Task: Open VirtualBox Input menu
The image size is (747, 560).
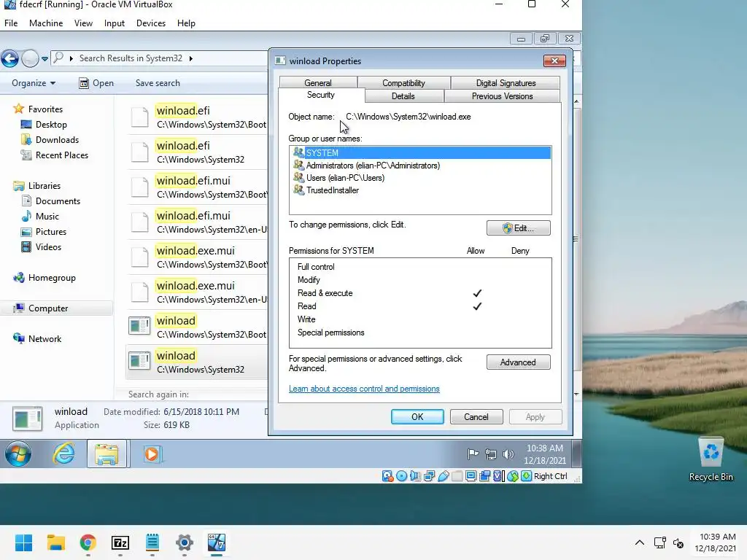Action: click(115, 23)
